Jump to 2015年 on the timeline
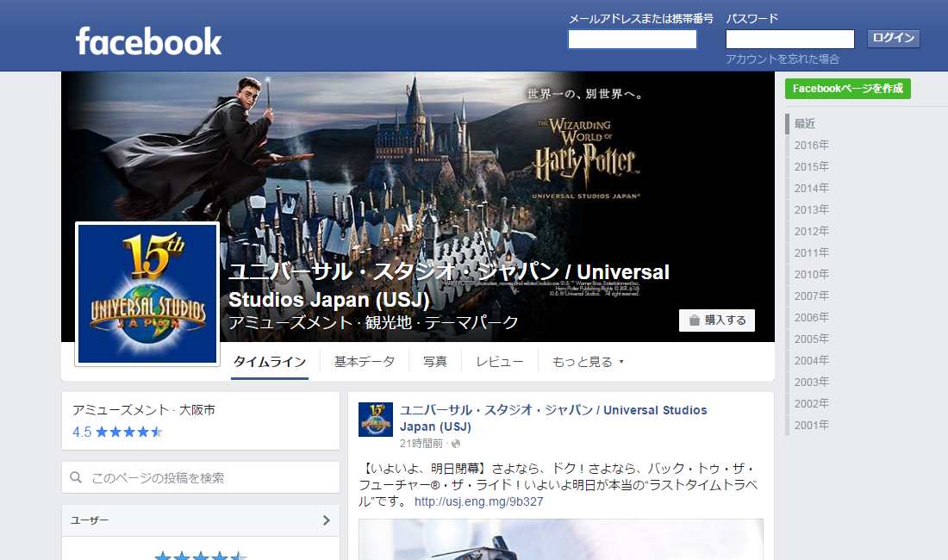 (811, 167)
